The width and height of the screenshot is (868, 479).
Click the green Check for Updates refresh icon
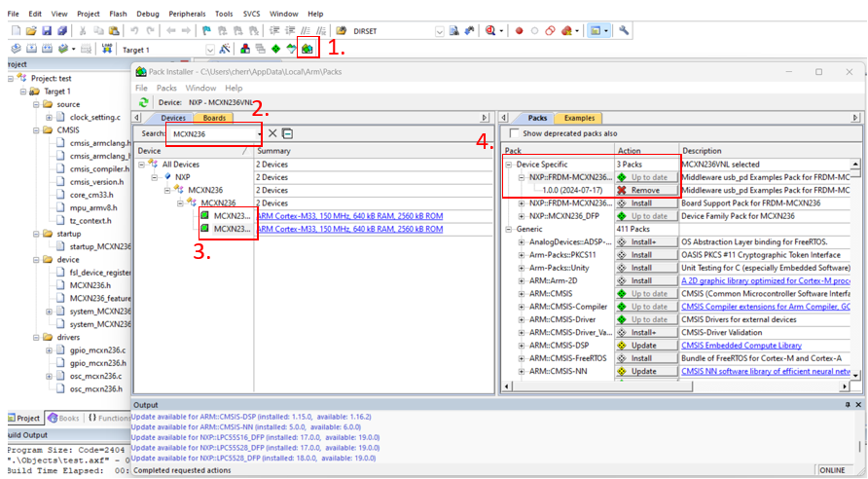(144, 102)
